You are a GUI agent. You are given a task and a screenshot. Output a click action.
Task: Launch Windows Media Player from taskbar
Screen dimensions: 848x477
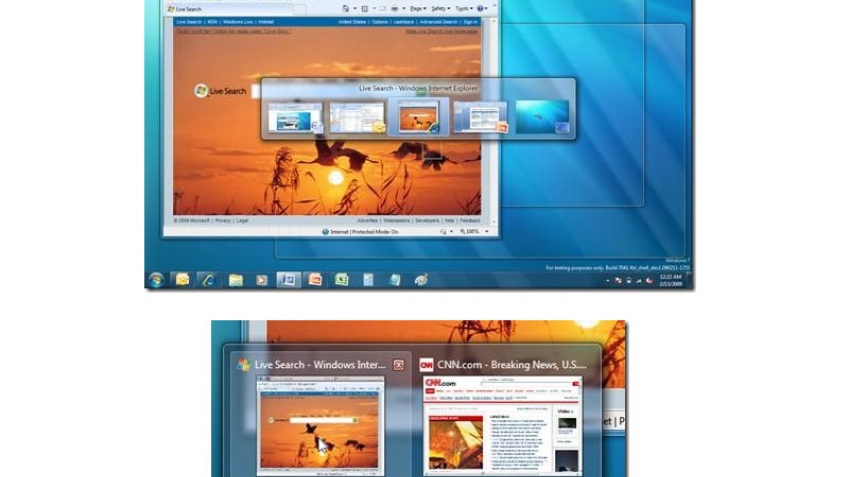[x=261, y=280]
